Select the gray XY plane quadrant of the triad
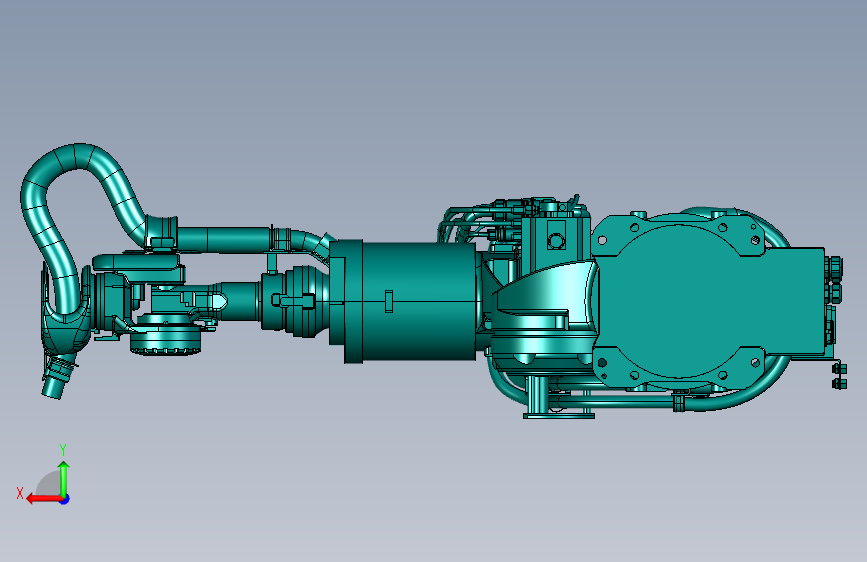This screenshot has height=562, width=867. point(49,485)
